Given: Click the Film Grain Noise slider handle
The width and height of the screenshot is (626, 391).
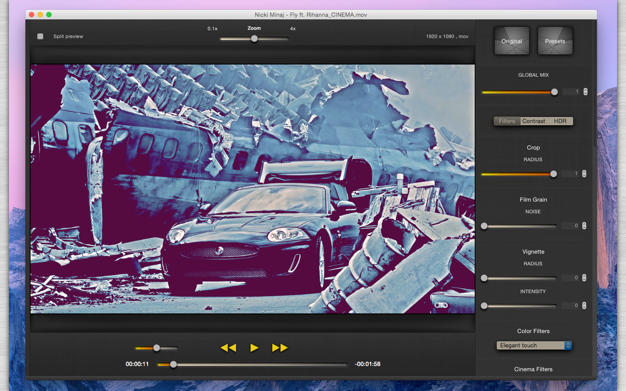Looking at the screenshot, I should (x=484, y=226).
